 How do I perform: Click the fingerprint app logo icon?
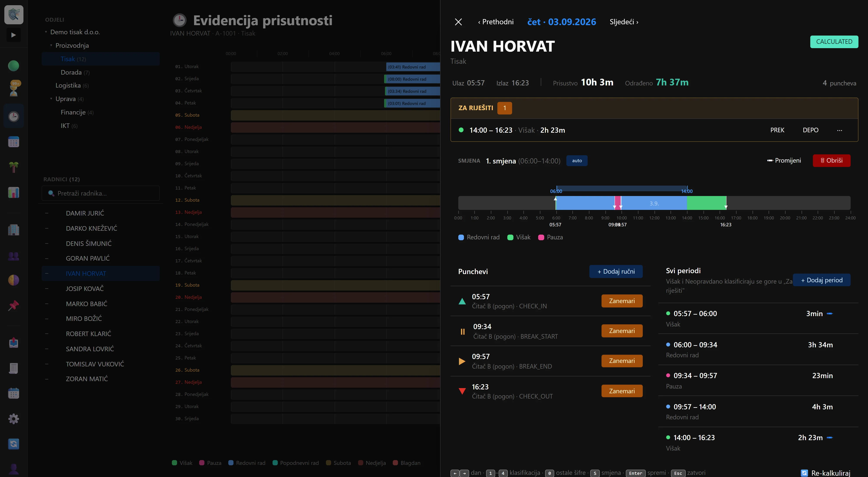pyautogui.click(x=14, y=15)
